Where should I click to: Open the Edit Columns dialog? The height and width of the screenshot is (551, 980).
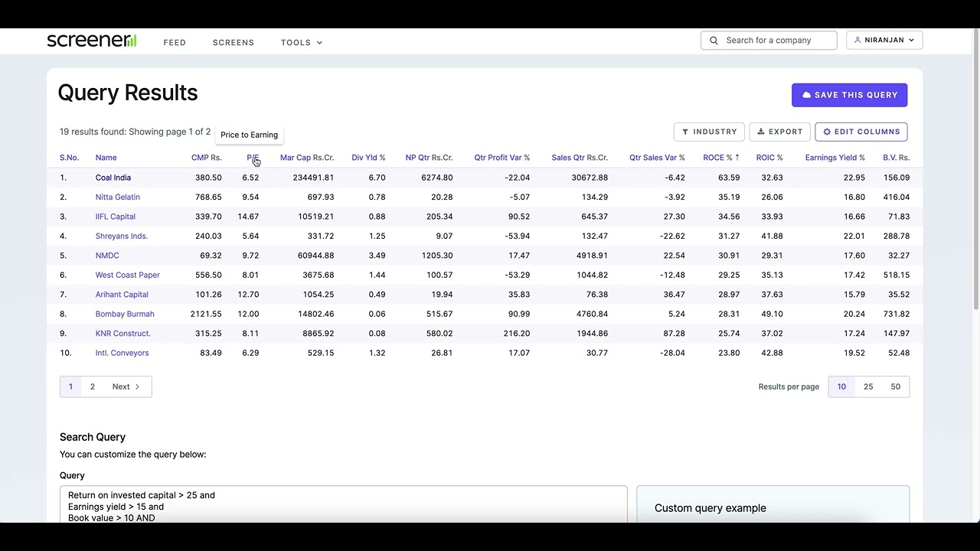861,132
